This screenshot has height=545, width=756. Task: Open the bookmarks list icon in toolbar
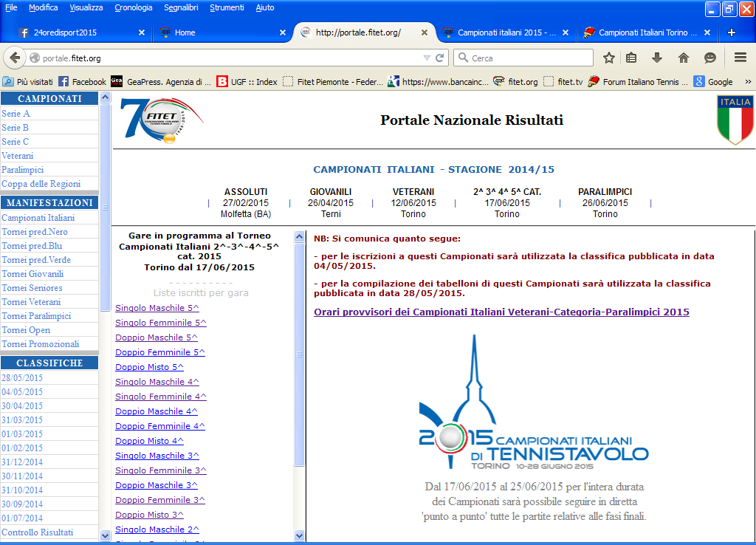pyautogui.click(x=631, y=58)
